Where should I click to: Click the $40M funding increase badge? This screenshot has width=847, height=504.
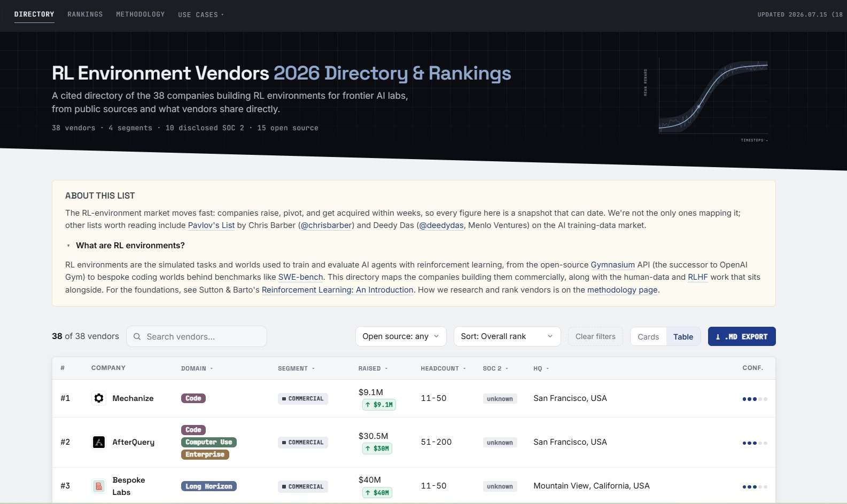(x=377, y=492)
